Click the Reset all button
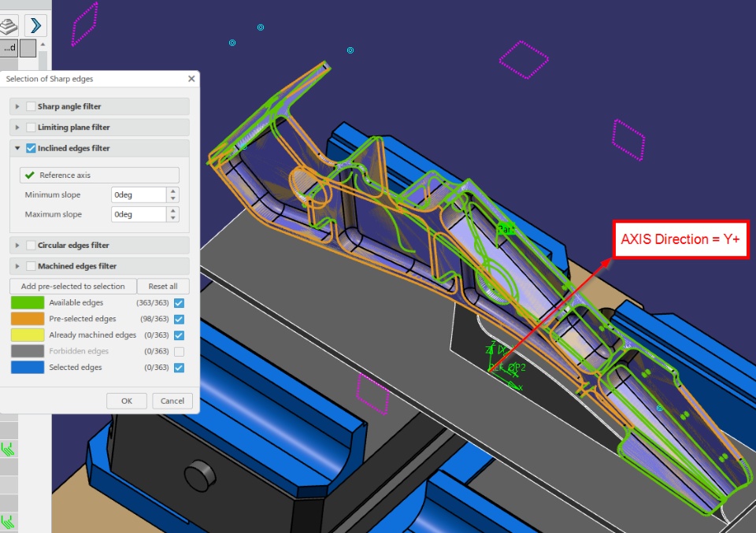The height and width of the screenshot is (533, 756). point(163,287)
